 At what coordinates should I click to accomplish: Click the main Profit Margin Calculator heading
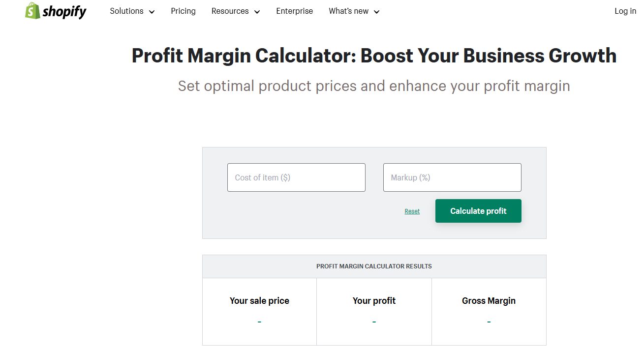tap(374, 55)
